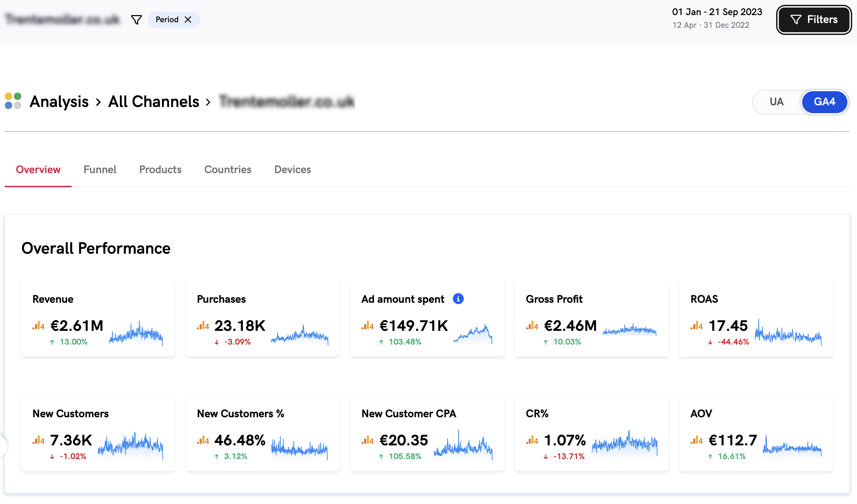The image size is (857, 504).
Task: Click the funnel filter icon beside Period chip
Action: pos(136,20)
